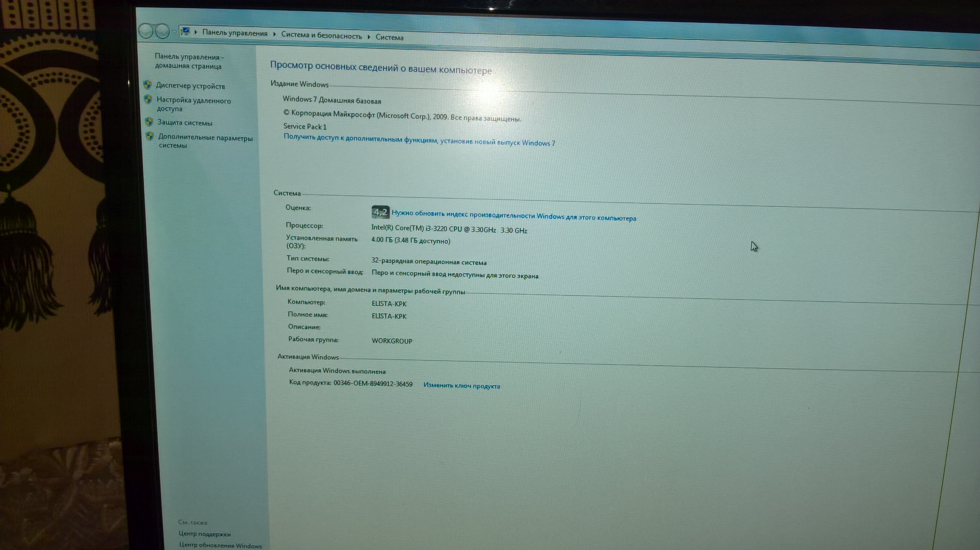The height and width of the screenshot is (550, 980).
Task: Click shield icon next to Настройка удаленного доступа
Action: [x=148, y=100]
